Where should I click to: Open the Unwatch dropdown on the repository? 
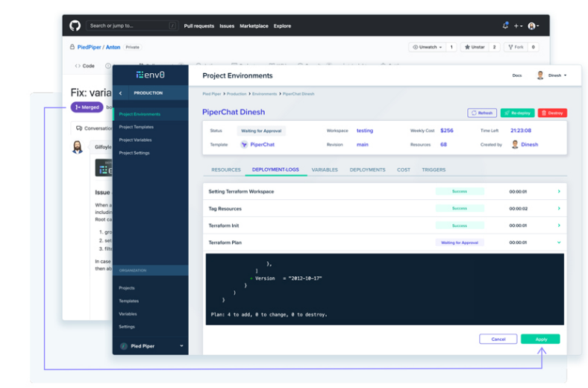pyautogui.click(x=427, y=47)
